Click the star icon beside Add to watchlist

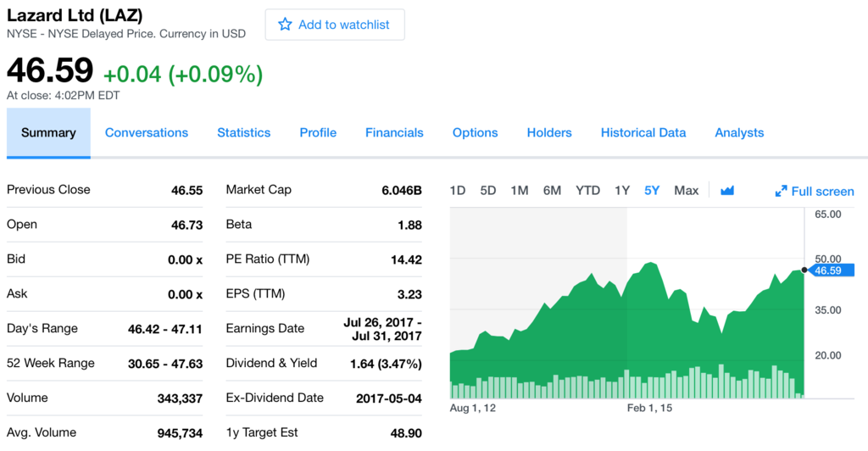[285, 25]
